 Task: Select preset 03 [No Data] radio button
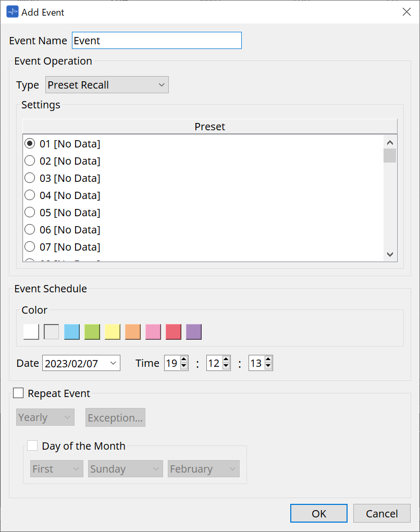[x=30, y=178]
